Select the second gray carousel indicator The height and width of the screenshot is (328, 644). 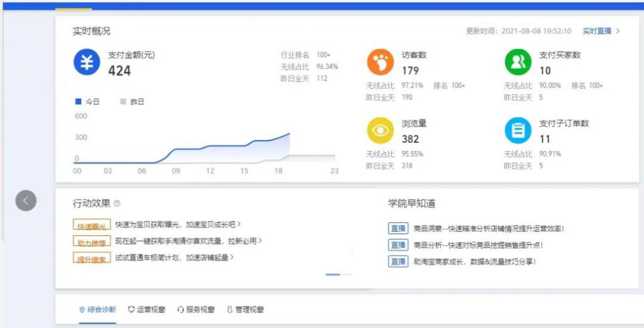347,274
